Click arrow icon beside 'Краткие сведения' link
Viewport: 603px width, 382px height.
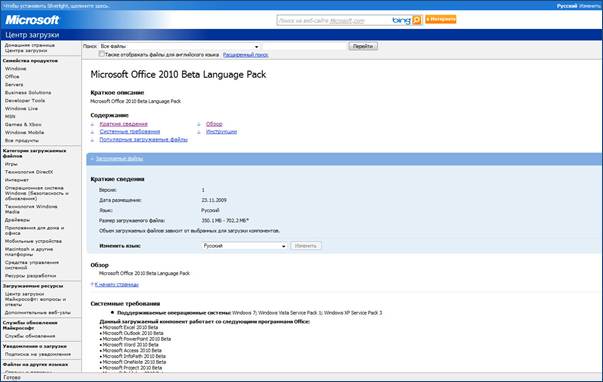pos(92,124)
